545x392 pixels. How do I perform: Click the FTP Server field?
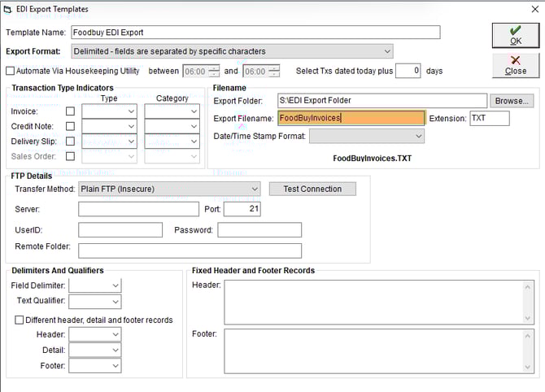click(138, 209)
